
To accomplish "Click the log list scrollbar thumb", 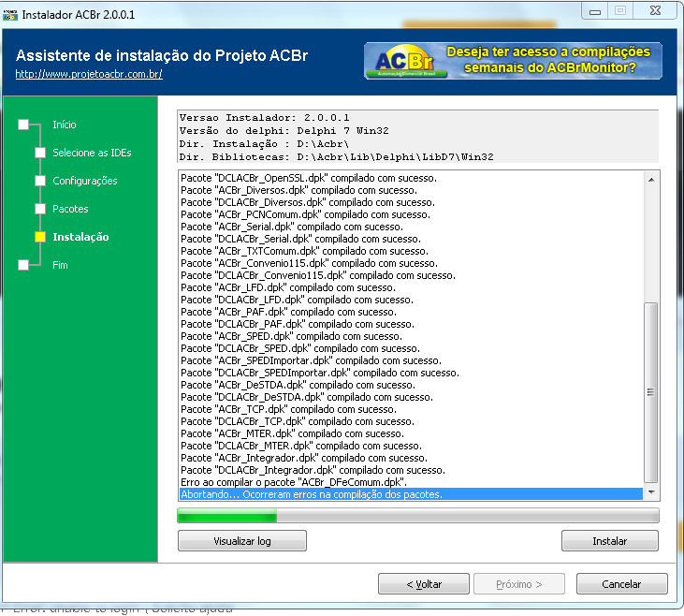I will 651,392.
